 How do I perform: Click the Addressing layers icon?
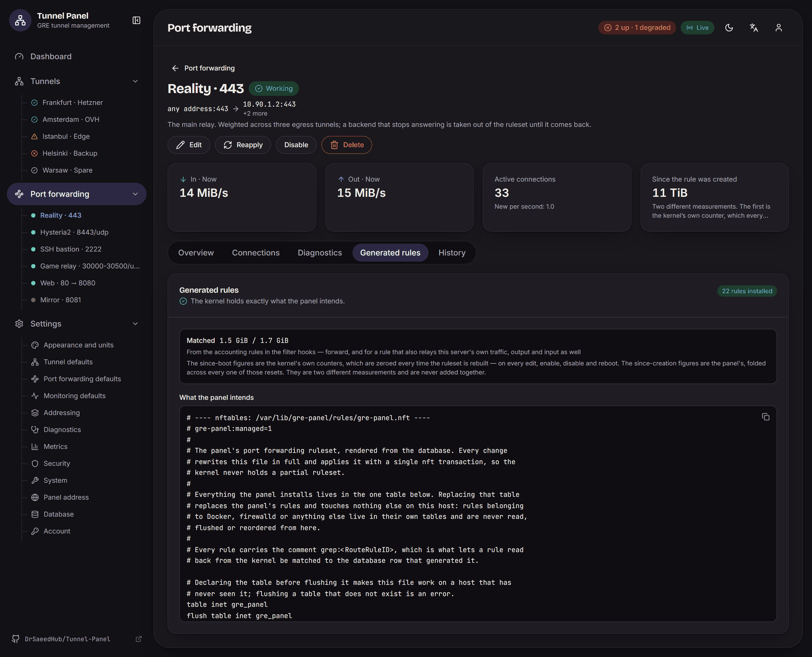tap(35, 412)
